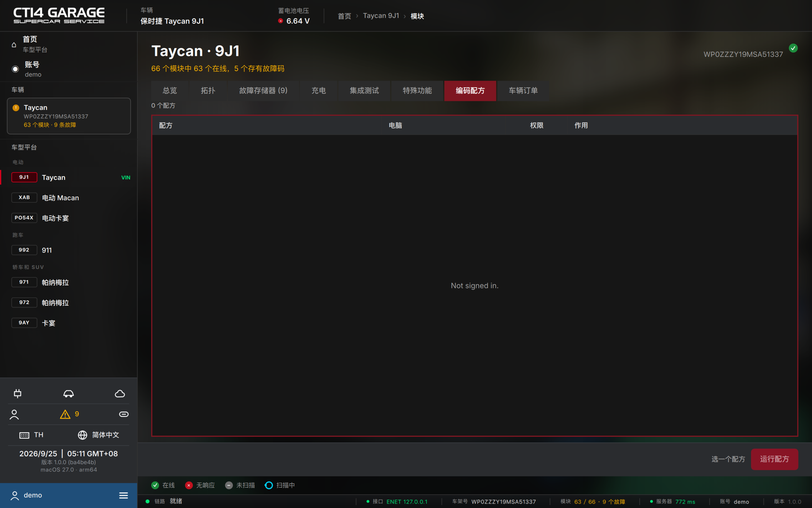The image size is (812, 508).
Task: Click the red 无响应 legend icon
Action: [189, 485]
